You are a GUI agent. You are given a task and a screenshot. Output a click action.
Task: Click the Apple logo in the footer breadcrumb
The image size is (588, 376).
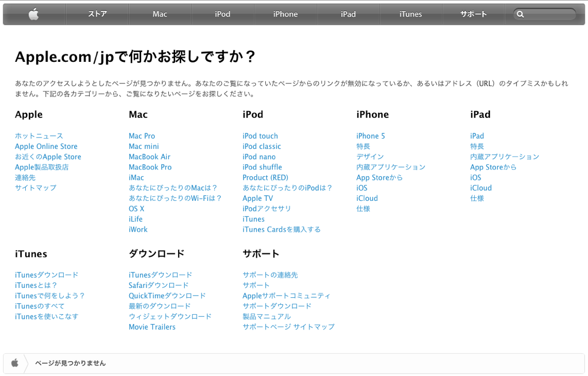coord(14,363)
